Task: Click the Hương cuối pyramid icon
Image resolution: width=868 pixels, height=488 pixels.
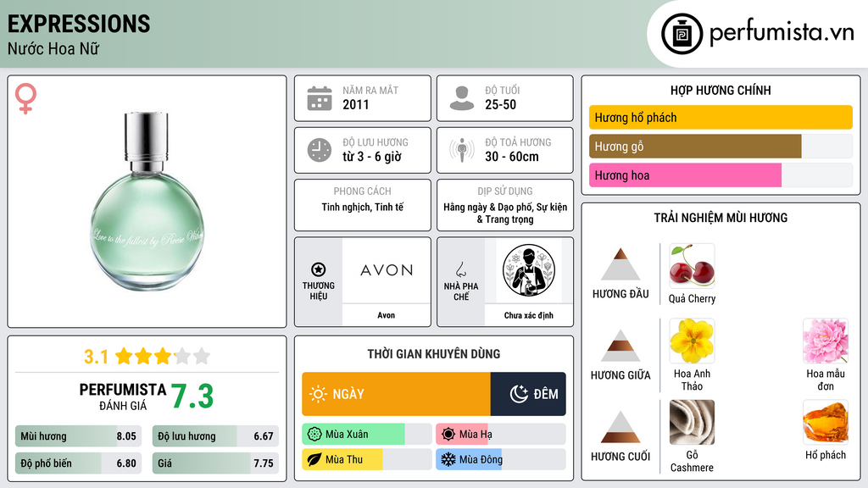Action: (620, 427)
